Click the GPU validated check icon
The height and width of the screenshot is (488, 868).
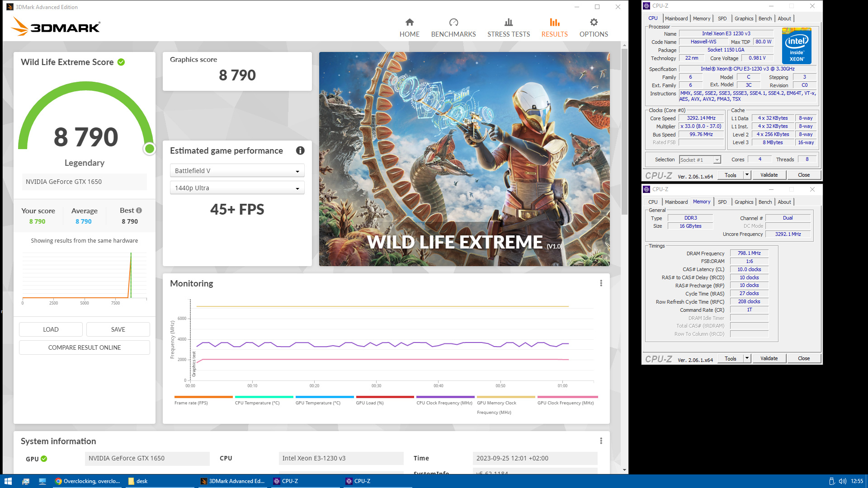44,459
